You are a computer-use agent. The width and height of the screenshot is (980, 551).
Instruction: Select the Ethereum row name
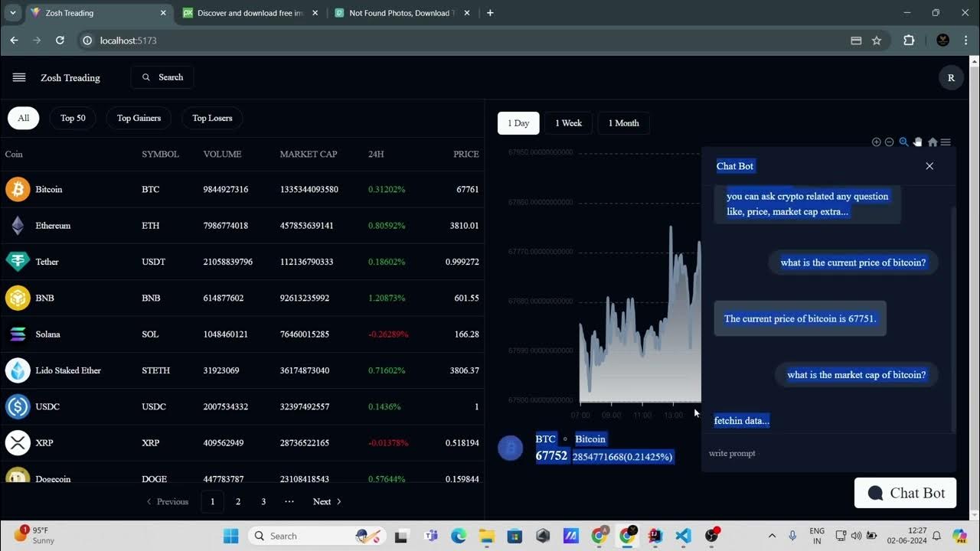tap(53, 226)
